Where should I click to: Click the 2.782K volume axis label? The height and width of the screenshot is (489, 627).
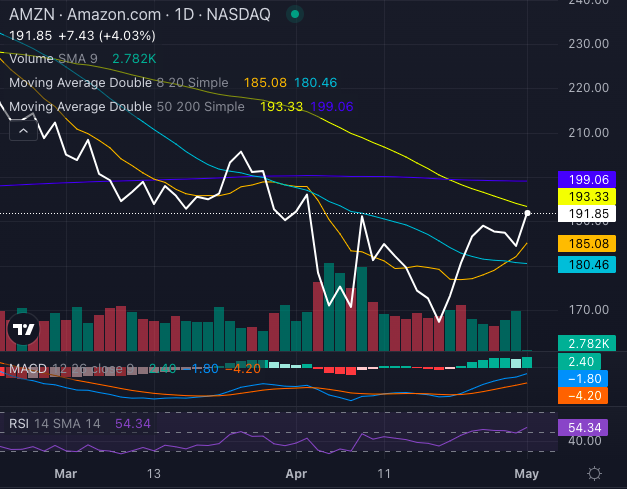coord(587,343)
